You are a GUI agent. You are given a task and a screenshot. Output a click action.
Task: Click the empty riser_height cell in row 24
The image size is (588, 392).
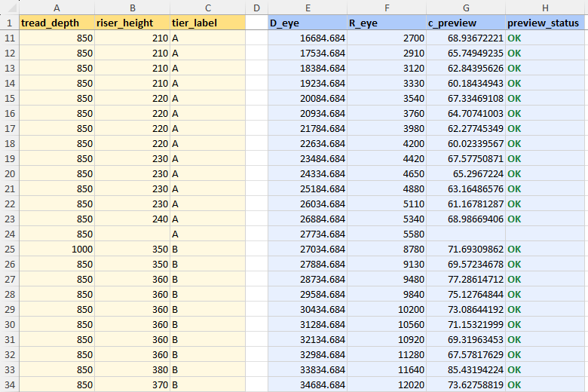pos(133,234)
